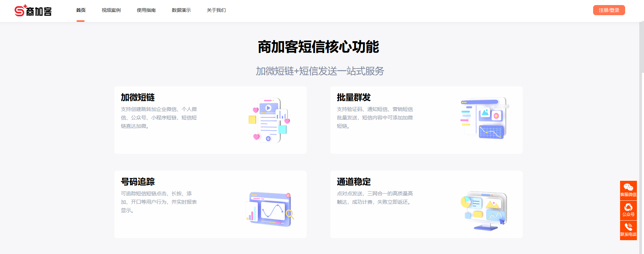Click the 加微短链 card heading
Screen dimensions: 644x254
click(137, 97)
